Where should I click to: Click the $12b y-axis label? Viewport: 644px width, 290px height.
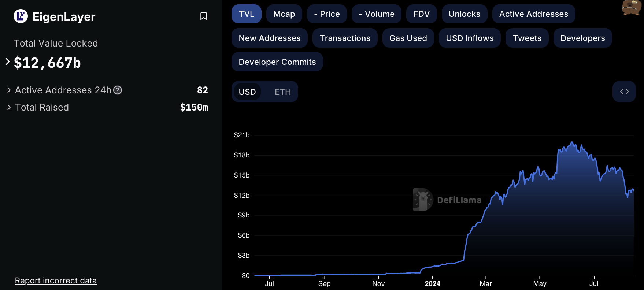[242, 196]
